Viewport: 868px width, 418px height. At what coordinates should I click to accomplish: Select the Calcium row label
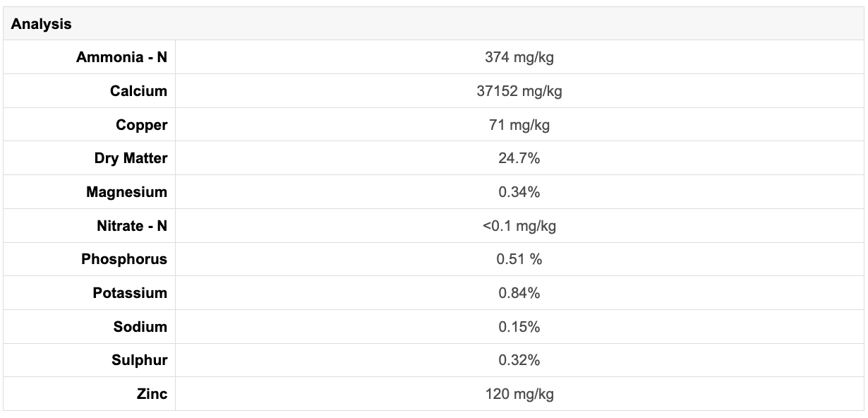pyautogui.click(x=138, y=91)
